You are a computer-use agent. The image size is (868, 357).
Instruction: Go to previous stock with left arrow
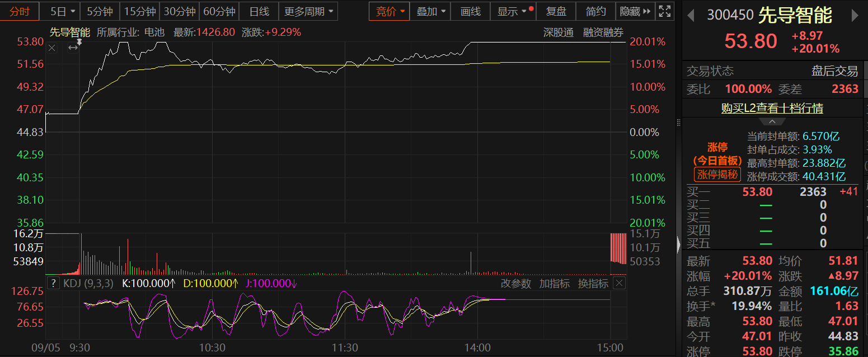coord(691,16)
